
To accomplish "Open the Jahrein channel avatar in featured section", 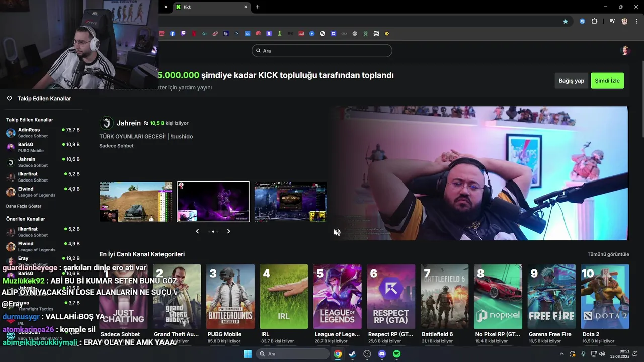I will coord(107,123).
